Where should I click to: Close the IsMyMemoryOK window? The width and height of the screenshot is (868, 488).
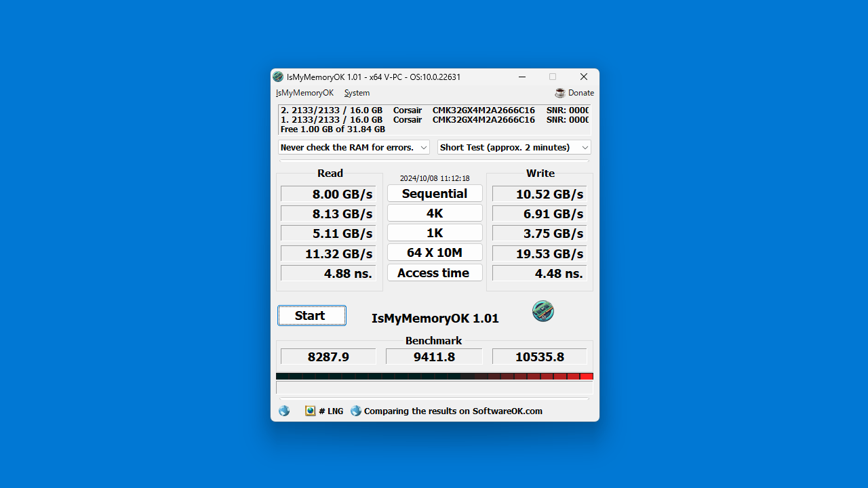click(x=584, y=77)
